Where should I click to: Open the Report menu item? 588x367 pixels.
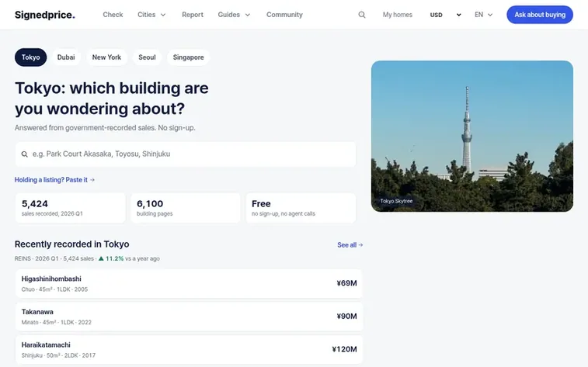click(193, 15)
